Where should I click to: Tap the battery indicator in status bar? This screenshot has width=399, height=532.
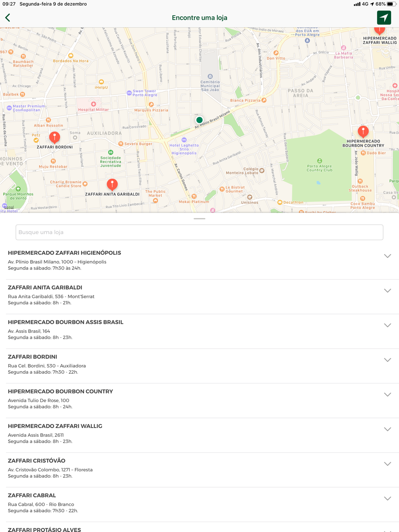(392, 4)
